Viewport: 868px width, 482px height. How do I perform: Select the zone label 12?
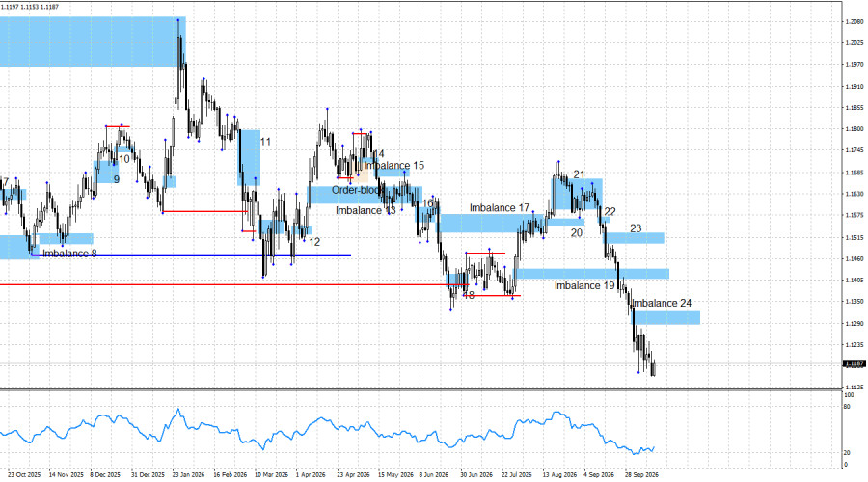[x=314, y=242]
